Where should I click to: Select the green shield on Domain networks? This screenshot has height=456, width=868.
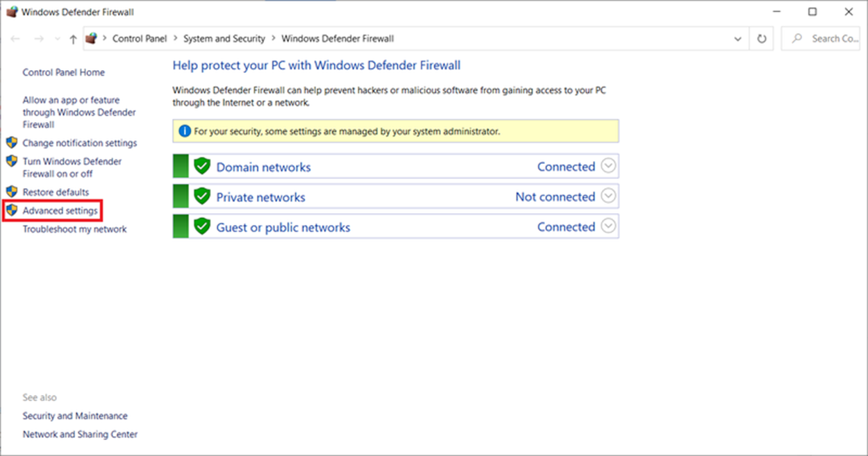(x=201, y=165)
